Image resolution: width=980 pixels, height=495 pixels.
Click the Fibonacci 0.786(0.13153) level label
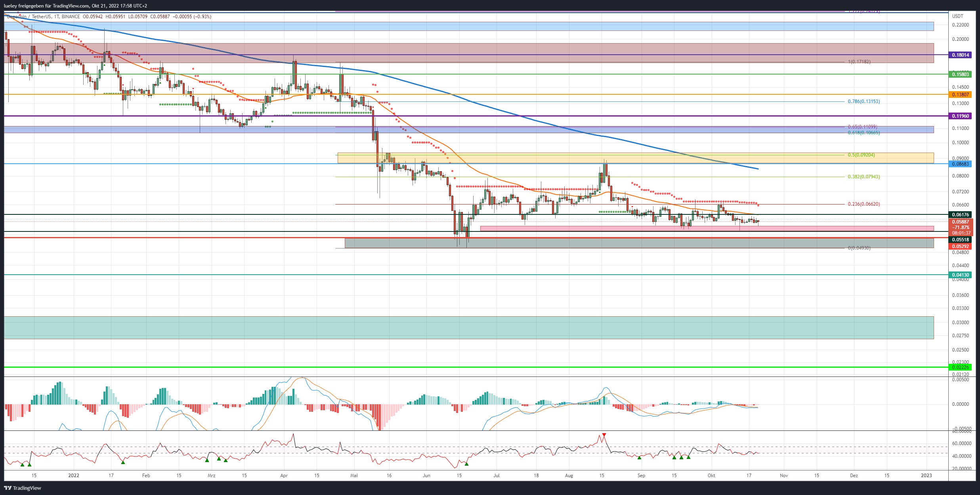(x=864, y=101)
